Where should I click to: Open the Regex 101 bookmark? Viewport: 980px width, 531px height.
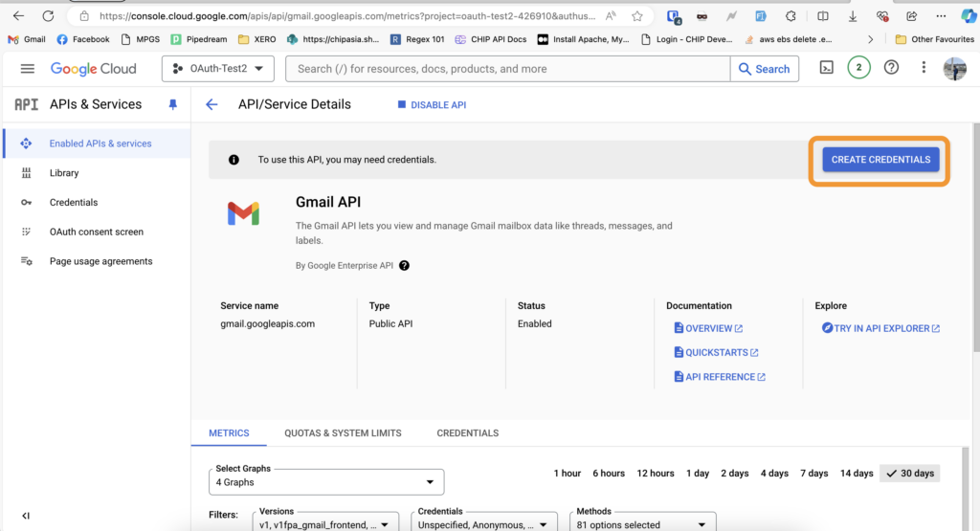[417, 39]
